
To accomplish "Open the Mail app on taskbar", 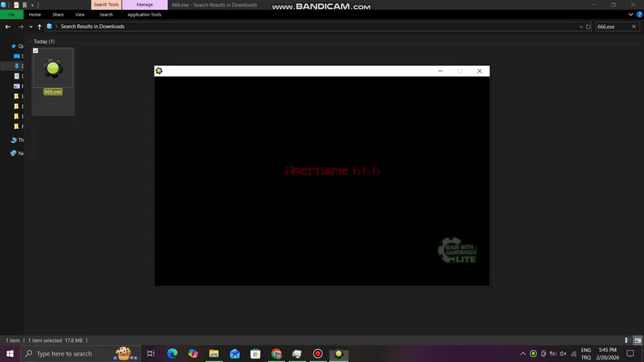I will 235,353.
